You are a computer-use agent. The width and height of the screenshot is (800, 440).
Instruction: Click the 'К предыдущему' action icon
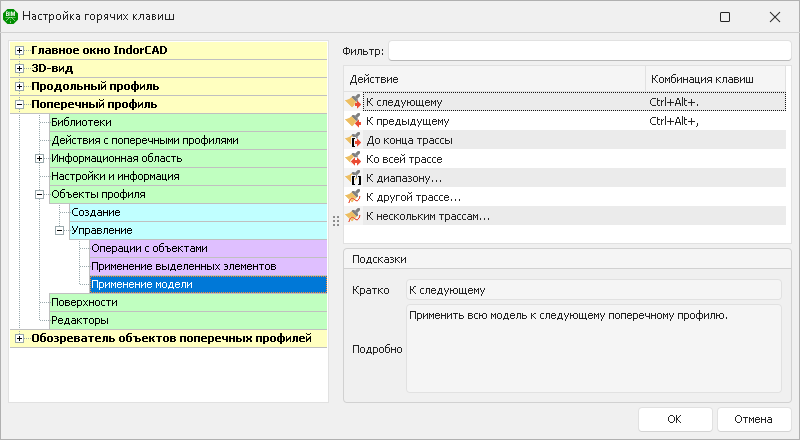click(x=352, y=121)
